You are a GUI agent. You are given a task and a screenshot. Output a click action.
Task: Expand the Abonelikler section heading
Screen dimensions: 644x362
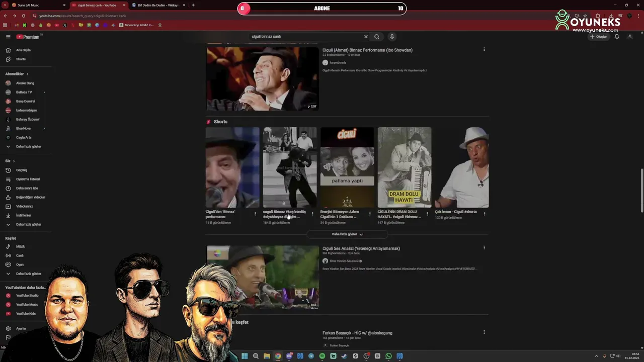pyautogui.click(x=17, y=74)
